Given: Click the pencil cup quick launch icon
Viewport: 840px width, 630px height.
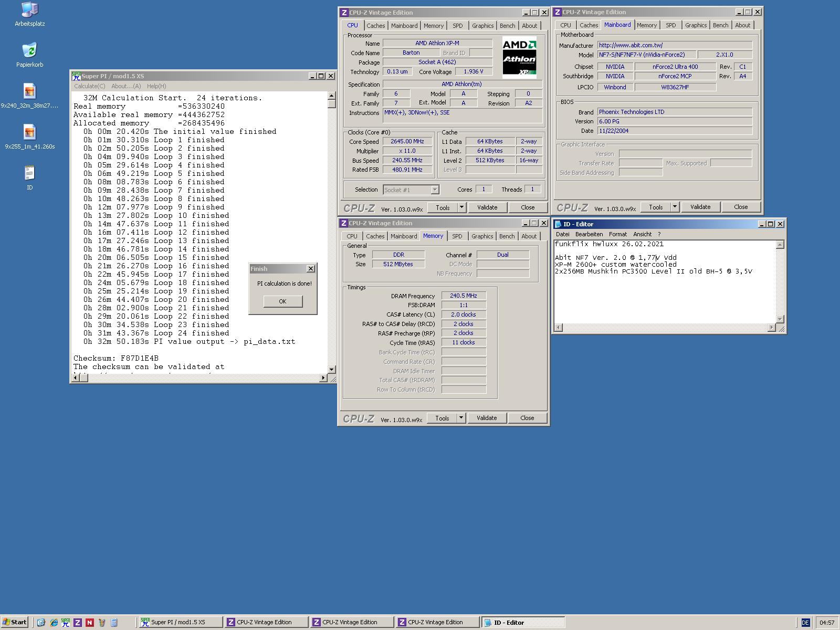Looking at the screenshot, I should click(102, 623).
